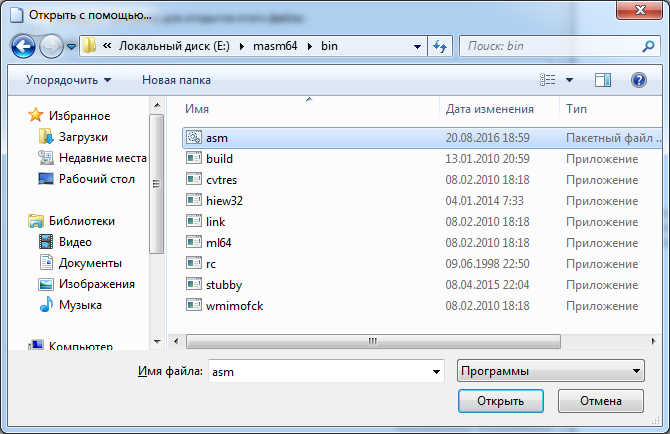Image resolution: width=670 pixels, height=434 pixels.
Task: Click the Back navigation arrow button
Action: 25,46
